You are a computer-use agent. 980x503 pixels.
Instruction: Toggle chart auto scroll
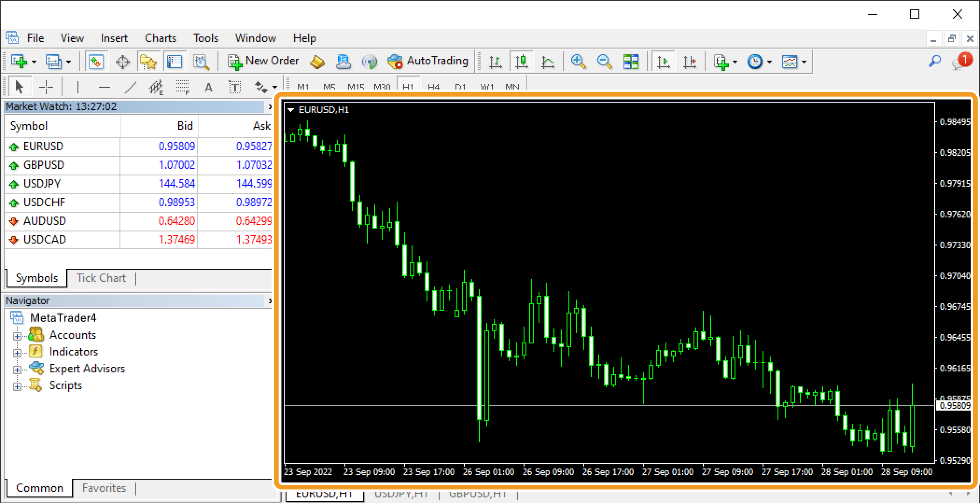(664, 61)
